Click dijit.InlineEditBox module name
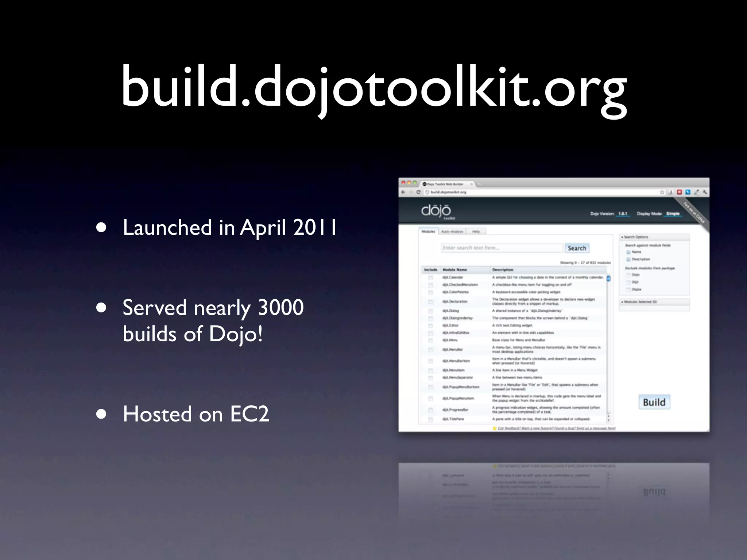 click(x=456, y=333)
